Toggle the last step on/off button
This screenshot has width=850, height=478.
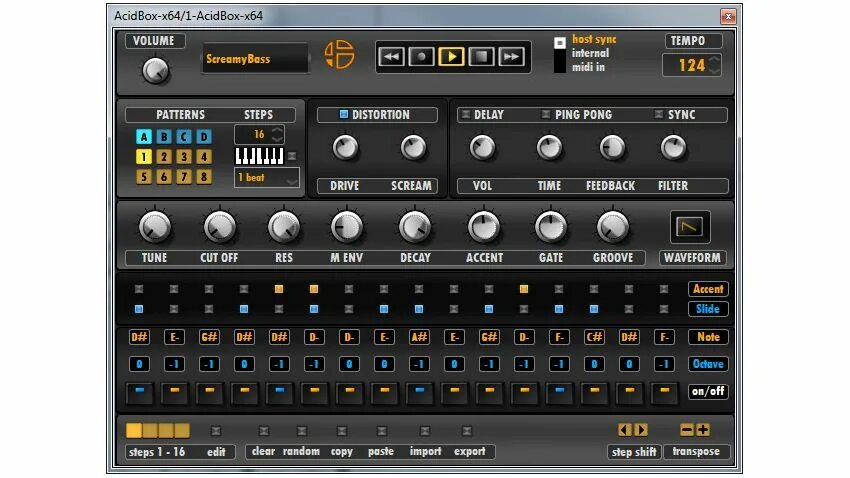(x=664, y=393)
